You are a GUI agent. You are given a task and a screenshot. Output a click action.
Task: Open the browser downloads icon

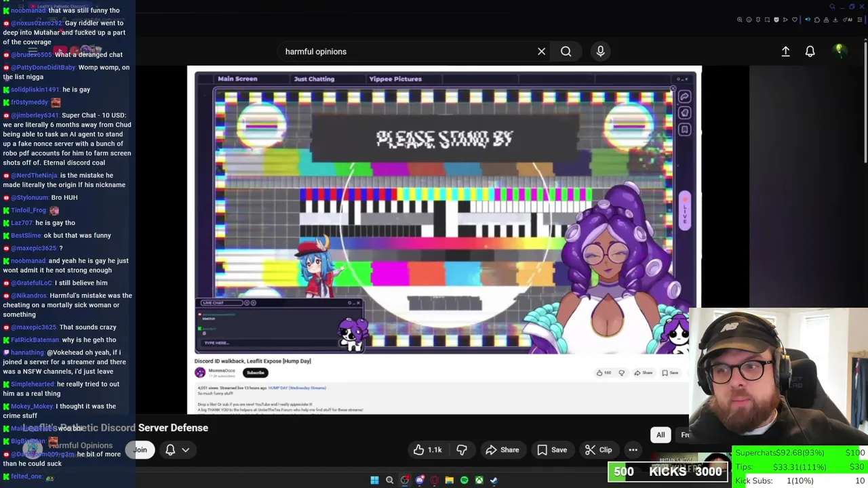click(835, 20)
